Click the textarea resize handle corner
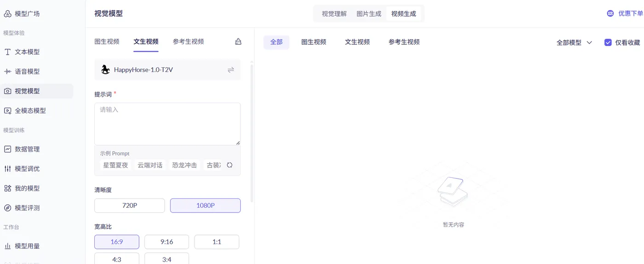Viewport: 644px width, 264px height. pyautogui.click(x=238, y=143)
